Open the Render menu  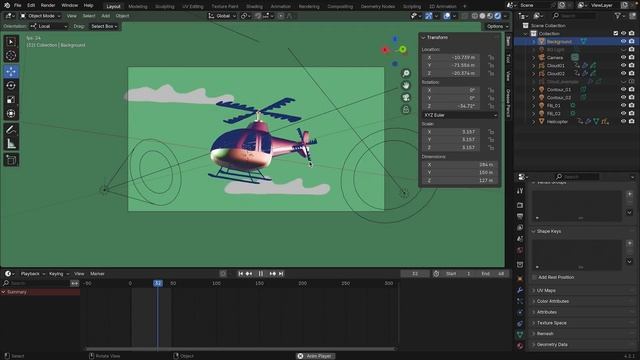tap(48, 5)
